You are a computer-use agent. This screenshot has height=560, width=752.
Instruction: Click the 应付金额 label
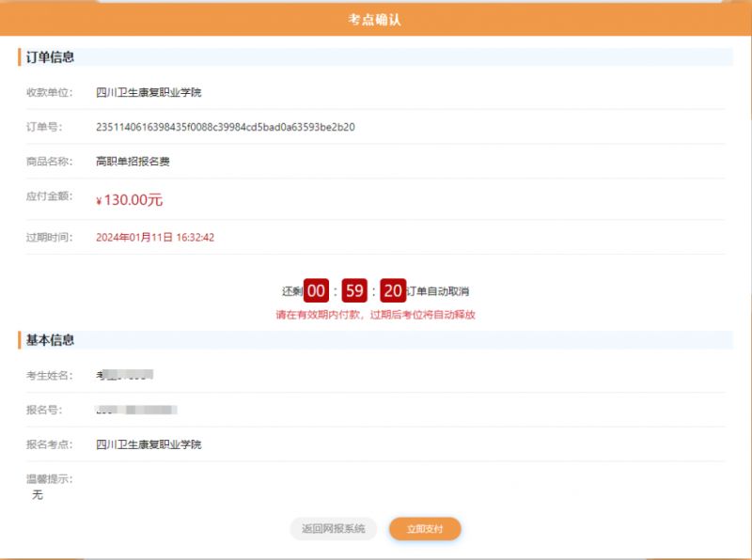50,196
